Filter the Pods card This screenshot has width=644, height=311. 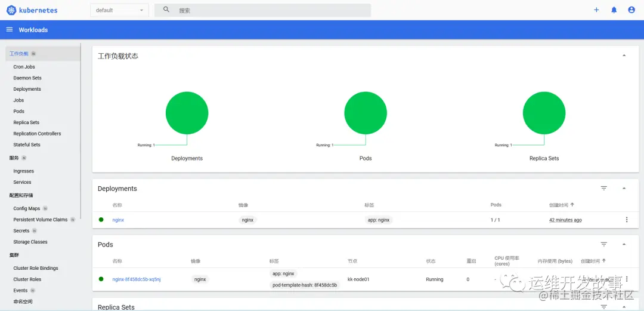pos(603,244)
